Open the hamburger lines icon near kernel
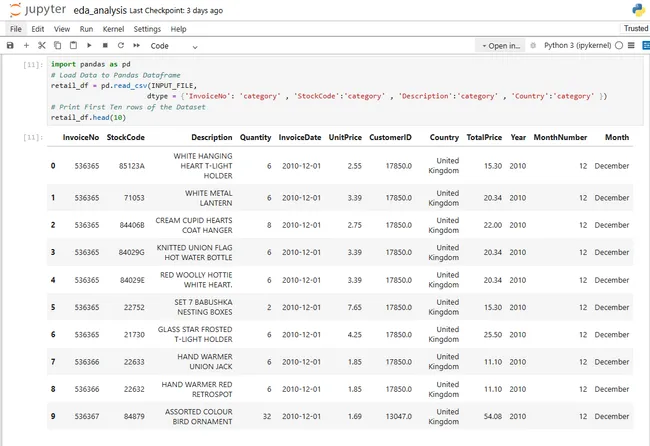The height and width of the screenshot is (446, 650). 631,45
